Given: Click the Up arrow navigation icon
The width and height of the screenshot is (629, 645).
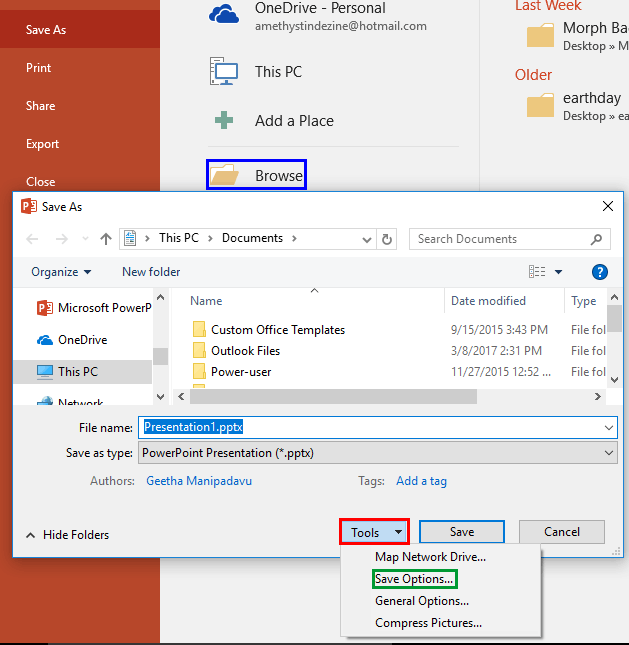Looking at the screenshot, I should 106,239.
